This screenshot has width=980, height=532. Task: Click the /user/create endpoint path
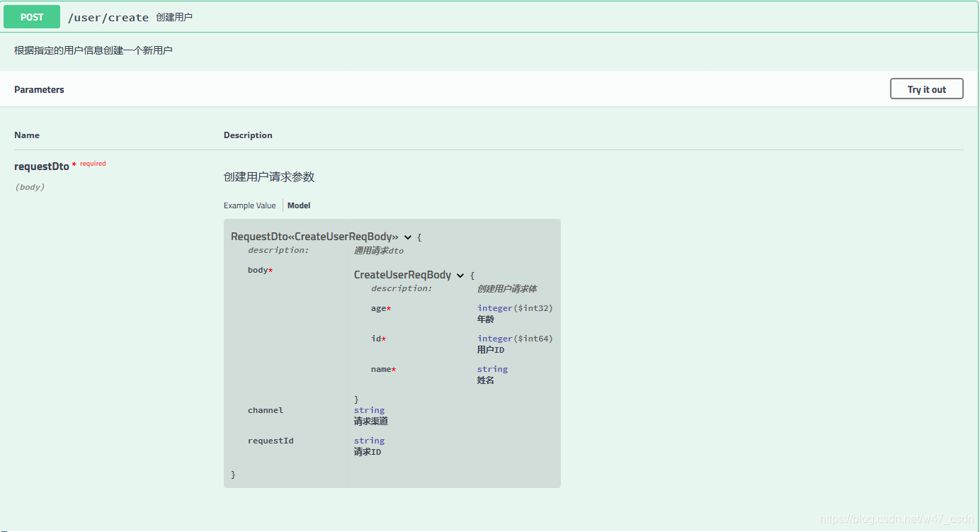point(108,18)
